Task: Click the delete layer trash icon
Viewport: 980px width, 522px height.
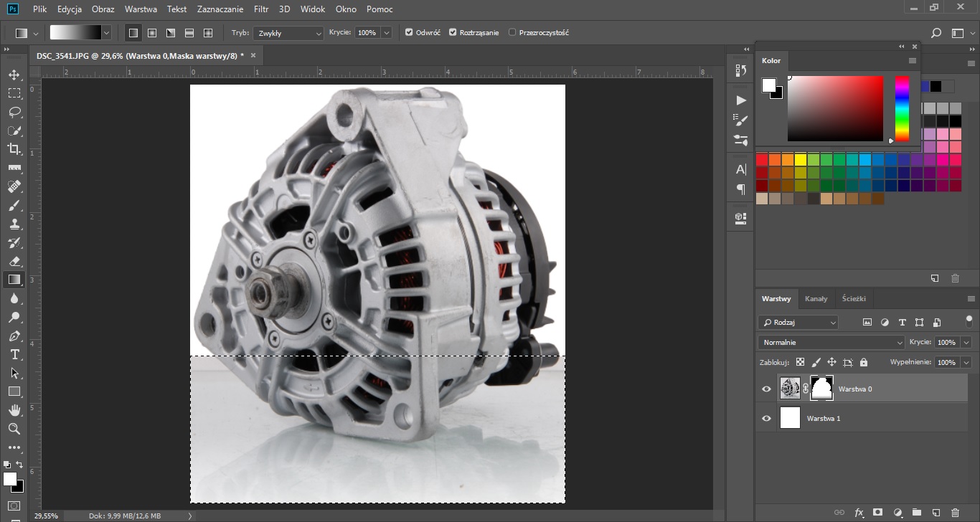Action: click(954, 513)
